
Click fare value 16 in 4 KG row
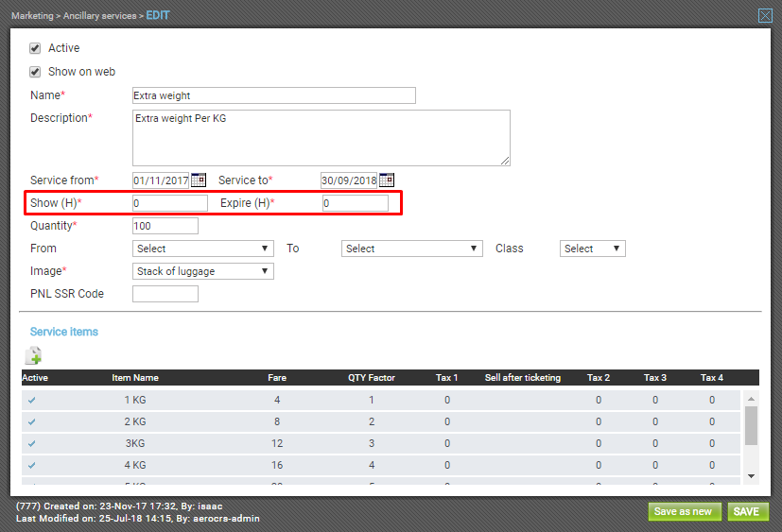(277, 465)
